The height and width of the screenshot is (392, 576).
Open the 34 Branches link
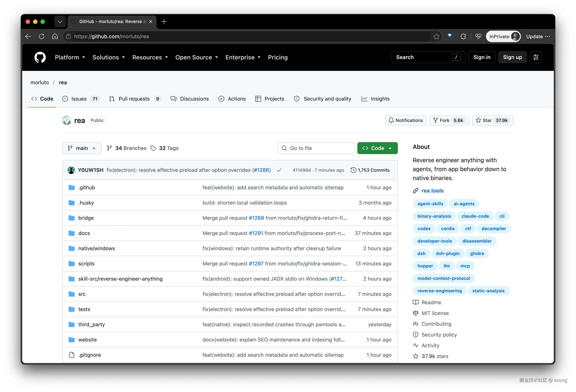pos(127,148)
